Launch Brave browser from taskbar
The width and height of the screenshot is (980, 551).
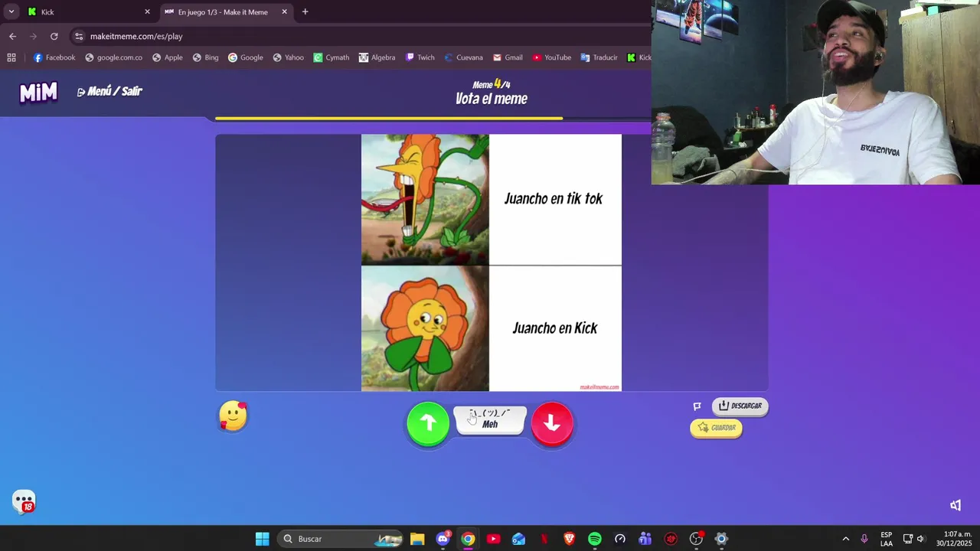pyautogui.click(x=569, y=539)
